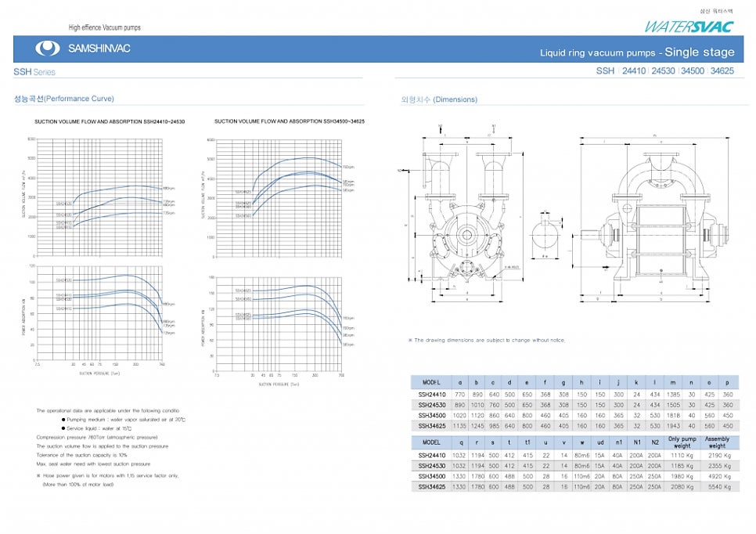Click pump weight '1185 Kg' cell

click(x=682, y=466)
